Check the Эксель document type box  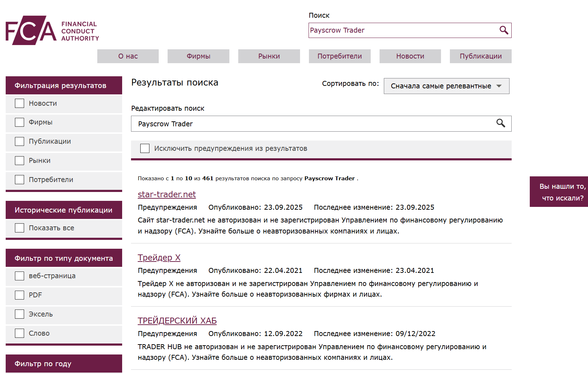point(20,314)
